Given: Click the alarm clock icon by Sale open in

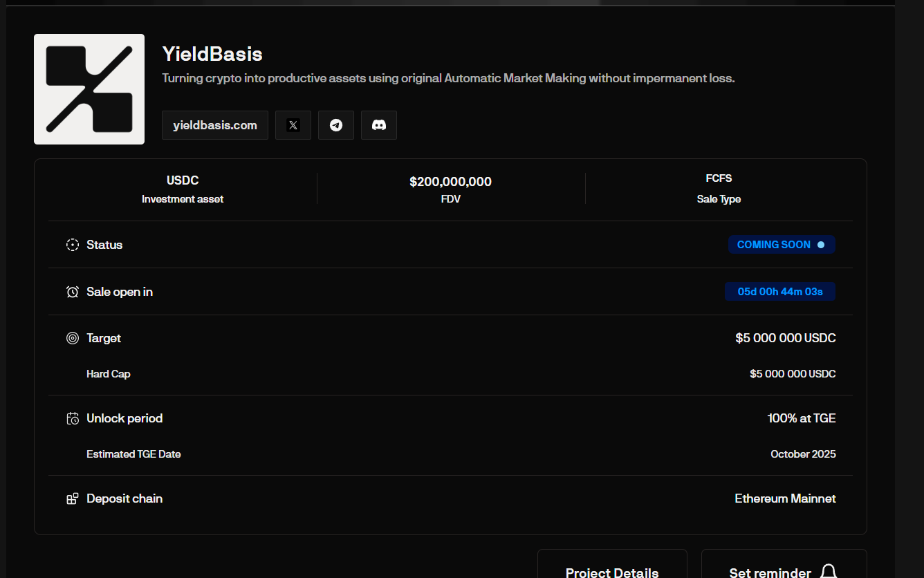Looking at the screenshot, I should tap(73, 292).
